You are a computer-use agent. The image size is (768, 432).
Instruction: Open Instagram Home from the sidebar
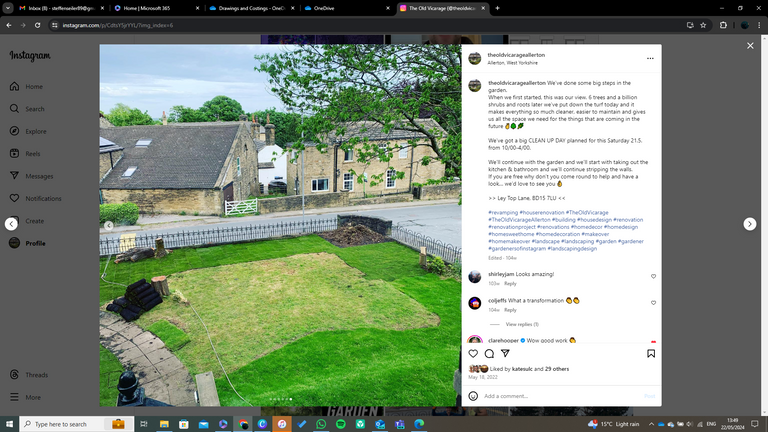point(26,87)
